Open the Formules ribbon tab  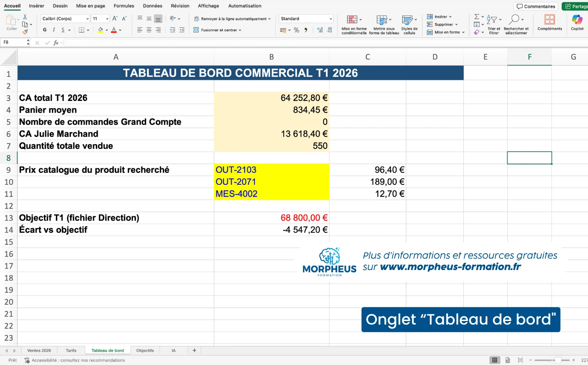pos(124,6)
